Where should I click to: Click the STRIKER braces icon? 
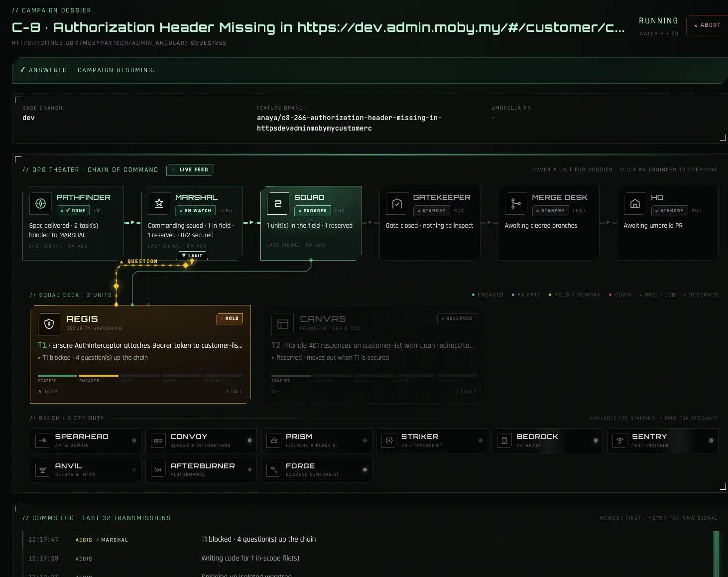coord(389,440)
